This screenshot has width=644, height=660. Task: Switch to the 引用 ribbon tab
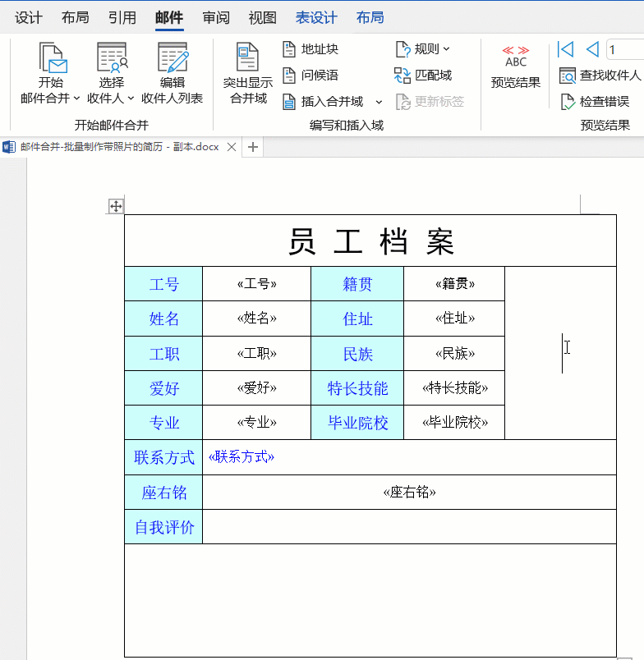122,18
